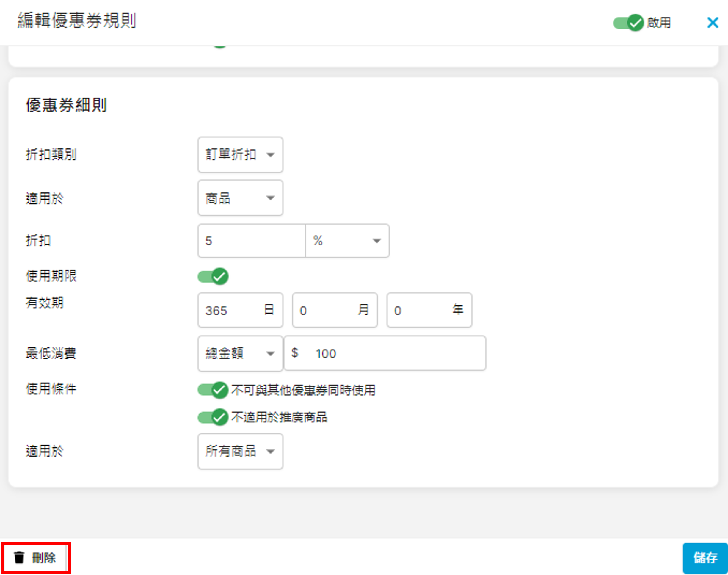Viewport: 728px width, 575px height.
Task: Expand the 商品 applies-to dropdown
Action: [x=240, y=198]
